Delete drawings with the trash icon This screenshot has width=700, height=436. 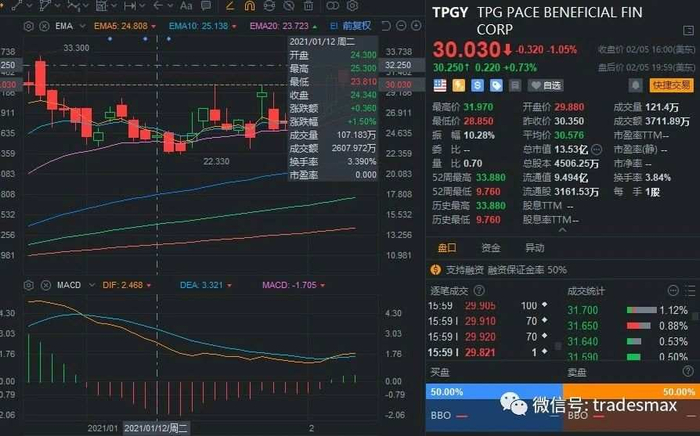pyautogui.click(x=308, y=5)
